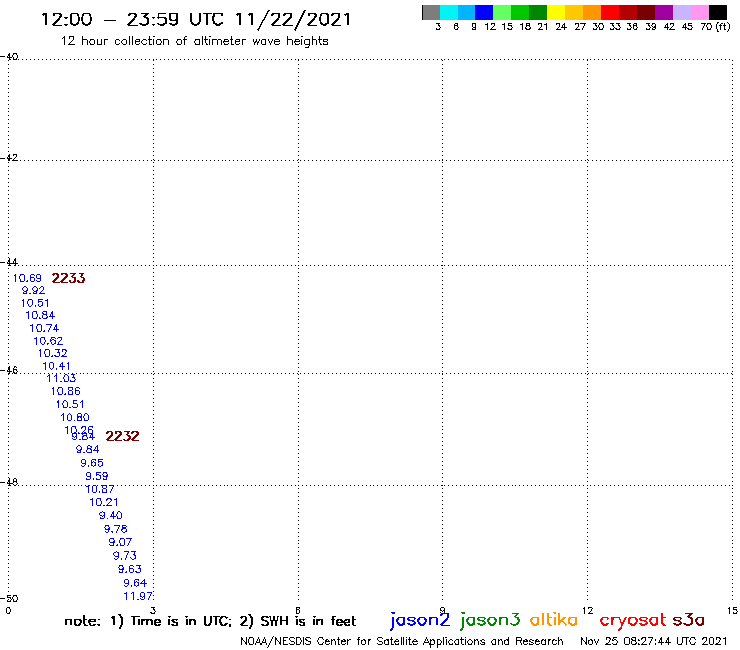Image resolution: width=740 pixels, height=650 pixels.
Task: Click the 11.97 wave height value
Action: 138,597
